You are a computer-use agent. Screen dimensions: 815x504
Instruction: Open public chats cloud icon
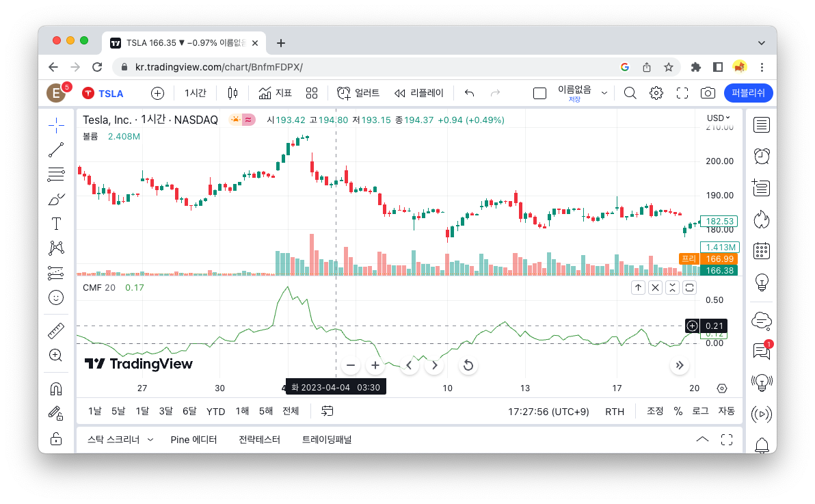(762, 321)
